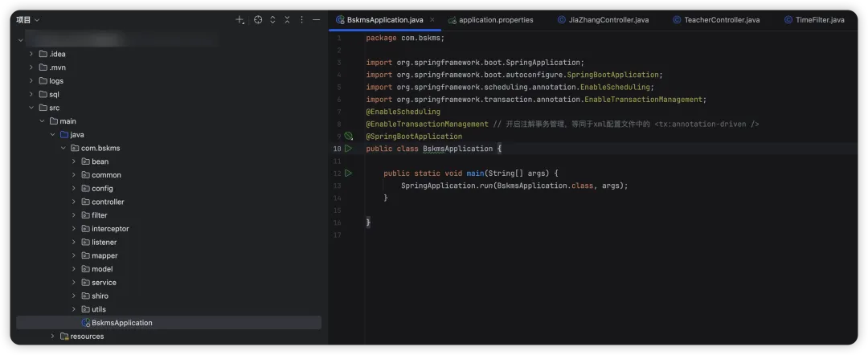Viewport: 868px width, 355px height.
Task: Collapse the main folder chevron
Action: click(42, 121)
